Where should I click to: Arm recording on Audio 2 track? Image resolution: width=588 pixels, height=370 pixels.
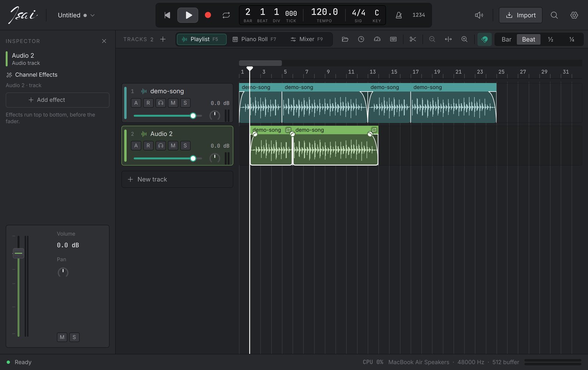pyautogui.click(x=148, y=146)
